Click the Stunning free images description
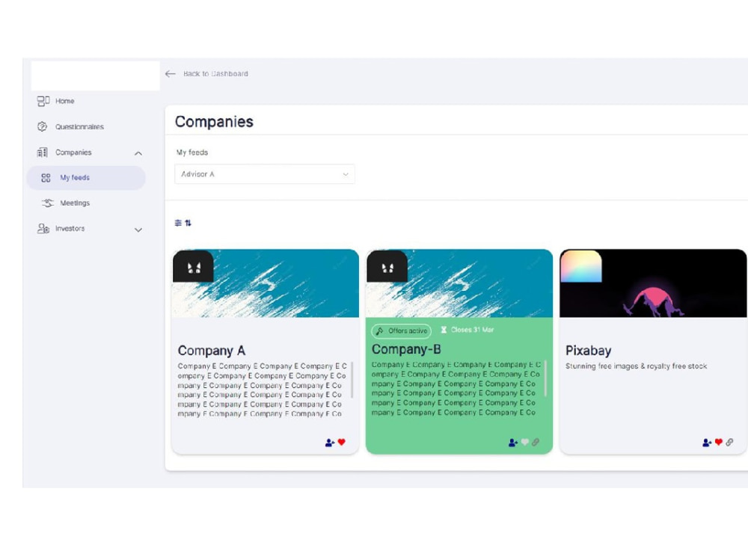Image resolution: width=748 pixels, height=560 pixels. 637,366
